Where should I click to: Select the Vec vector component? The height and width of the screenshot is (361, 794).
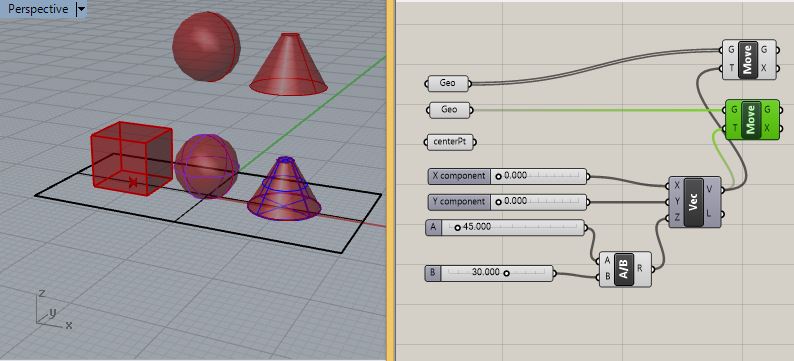tap(694, 202)
